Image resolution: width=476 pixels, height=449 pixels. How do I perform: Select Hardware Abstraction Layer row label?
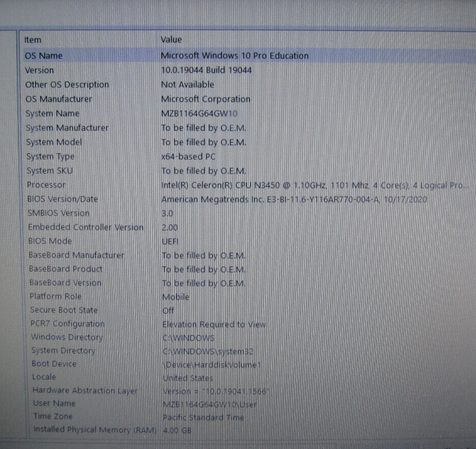click(x=85, y=390)
